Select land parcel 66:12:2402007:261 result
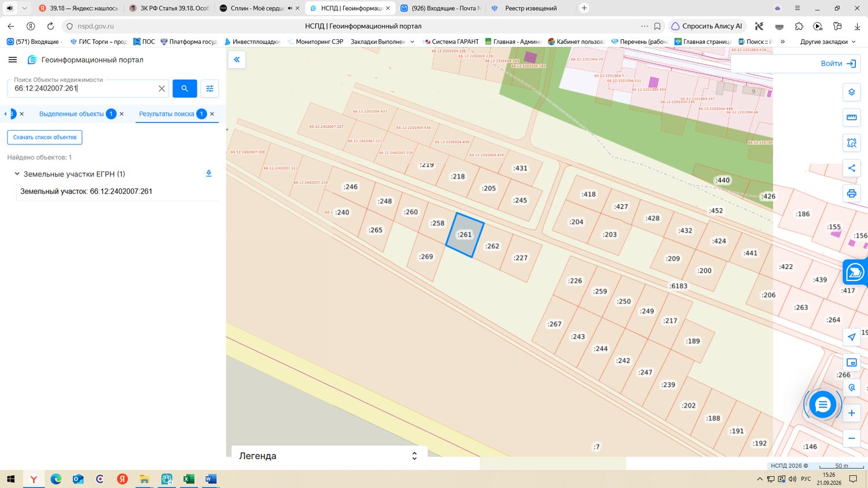 [x=86, y=191]
